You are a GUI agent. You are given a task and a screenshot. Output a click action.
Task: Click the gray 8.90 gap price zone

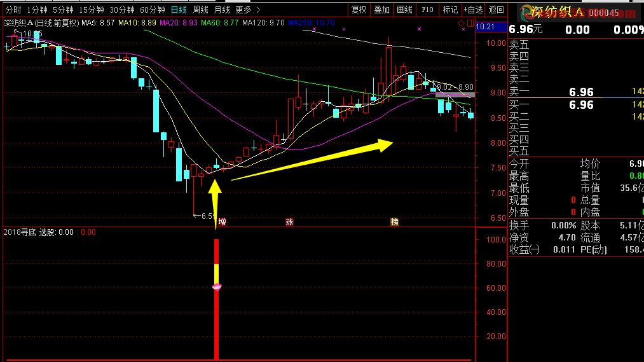point(455,95)
